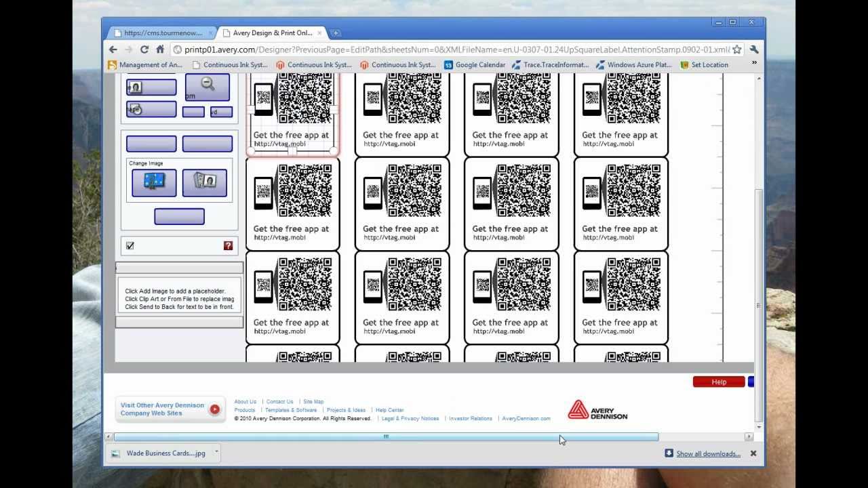Click the zoom out magnifier button
The image size is (868, 488).
208,87
